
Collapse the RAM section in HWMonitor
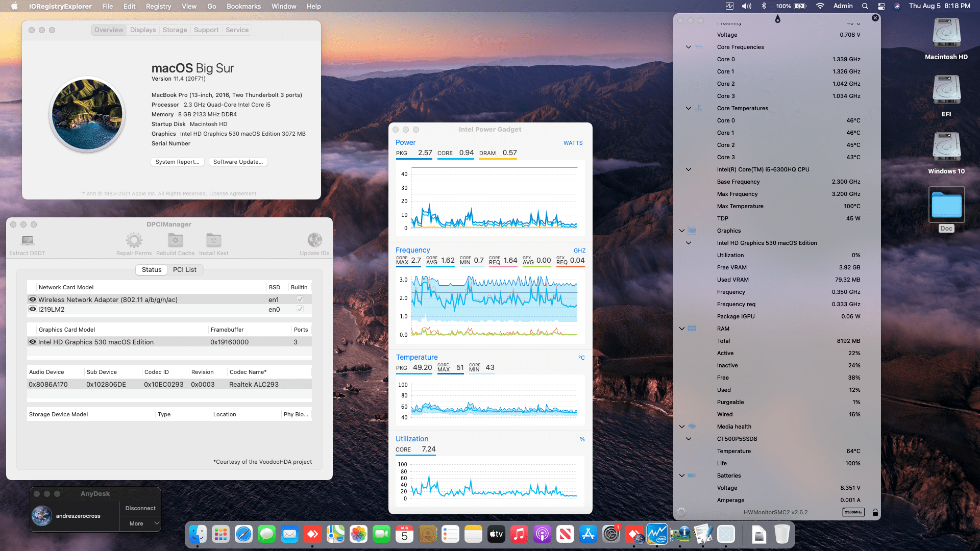click(x=682, y=329)
